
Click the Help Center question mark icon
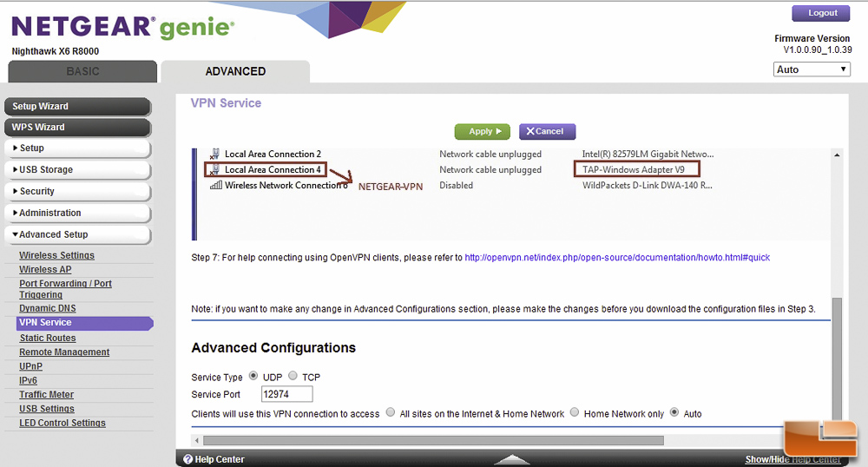[x=187, y=459]
